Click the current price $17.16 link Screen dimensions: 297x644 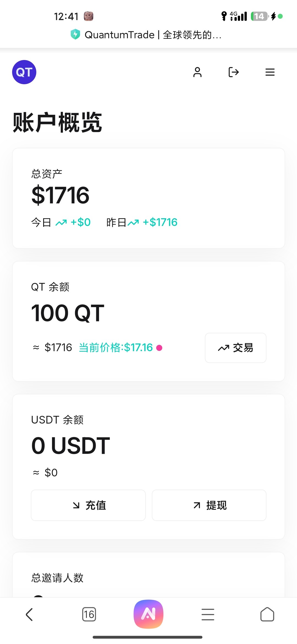tap(116, 348)
